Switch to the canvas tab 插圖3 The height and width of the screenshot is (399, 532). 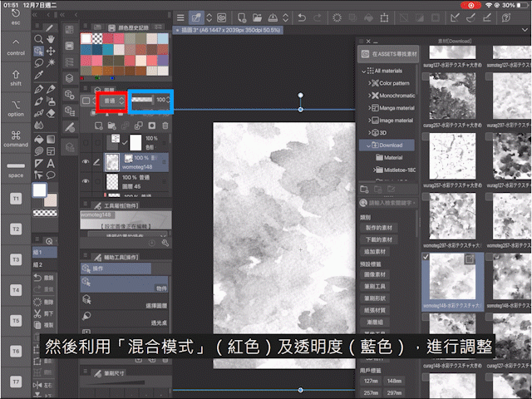tap(228, 30)
